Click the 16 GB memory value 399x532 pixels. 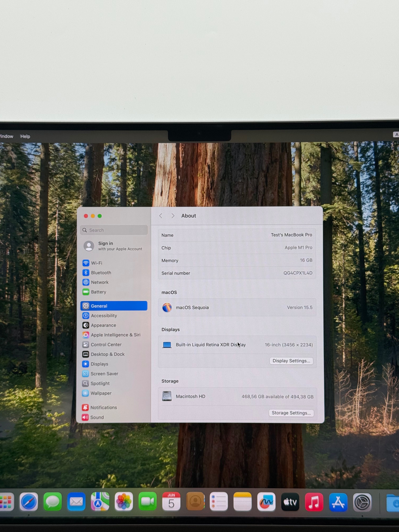pos(306,260)
